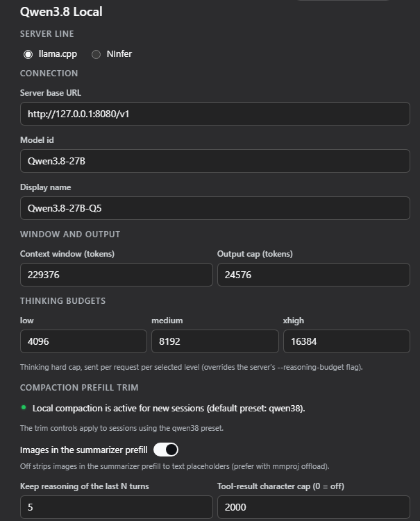Click the 'COMPACTION PREFILL TRIM' section label

pos(79,387)
